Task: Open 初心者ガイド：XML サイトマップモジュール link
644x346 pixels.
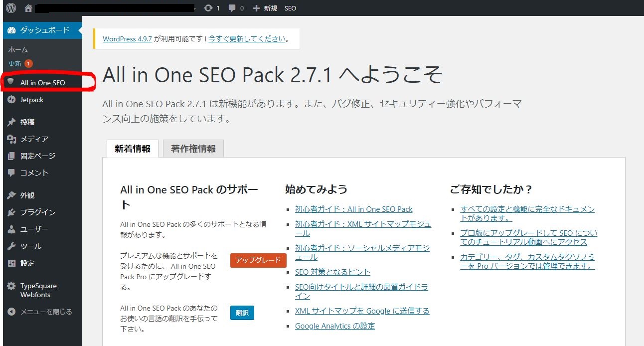Action: [363, 229]
